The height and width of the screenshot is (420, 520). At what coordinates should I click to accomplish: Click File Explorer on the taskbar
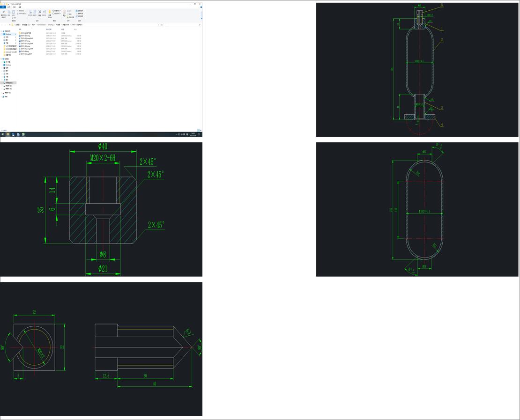click(8, 134)
